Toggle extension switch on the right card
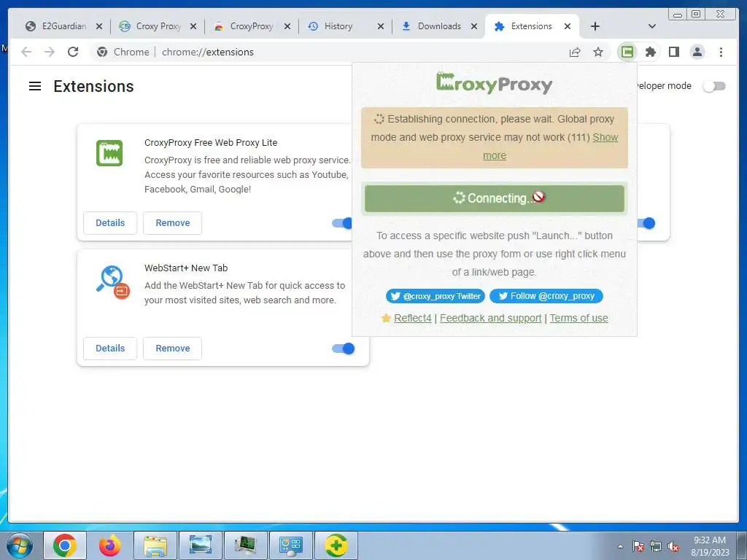 tap(647, 223)
